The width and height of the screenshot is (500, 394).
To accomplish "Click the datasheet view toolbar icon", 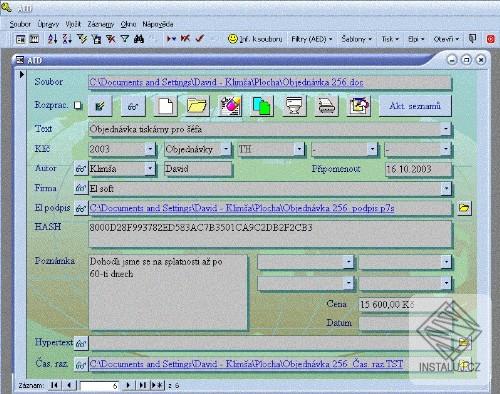I will [34, 39].
